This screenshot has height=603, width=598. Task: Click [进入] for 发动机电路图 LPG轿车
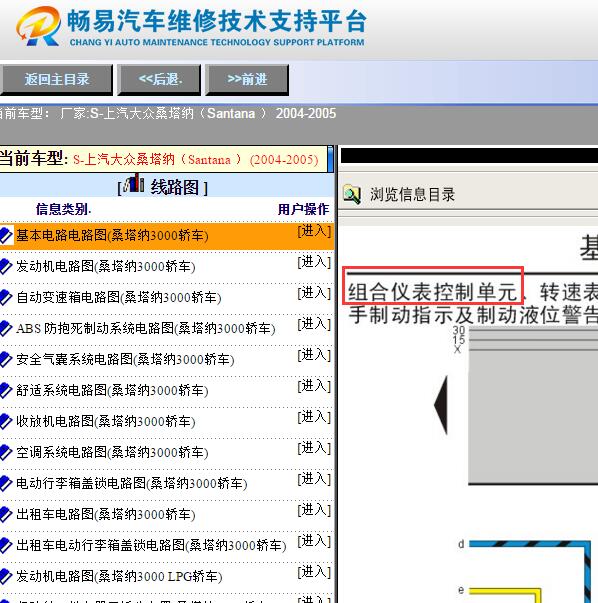(x=314, y=572)
